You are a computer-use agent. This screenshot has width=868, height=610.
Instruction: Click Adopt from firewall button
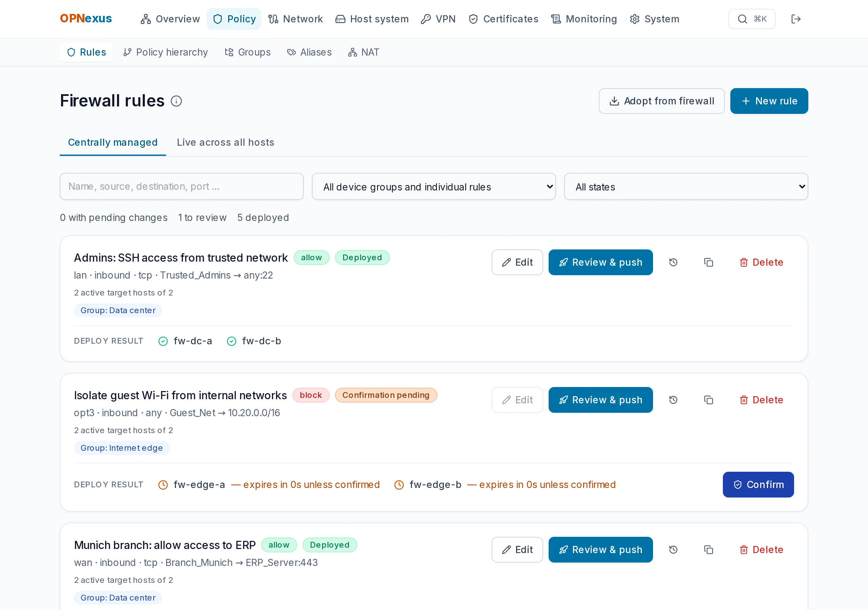coord(662,101)
